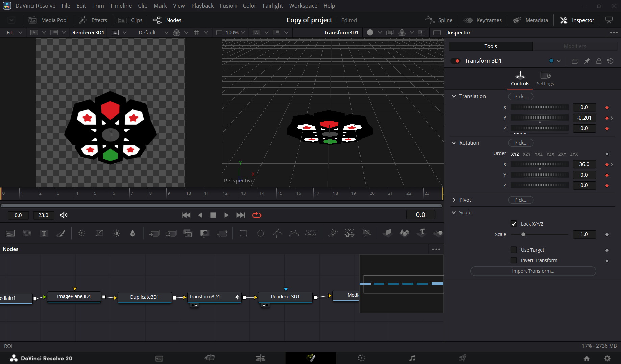The height and width of the screenshot is (364, 621).
Task: Open the 100% zoom dropdown
Action: point(235,32)
